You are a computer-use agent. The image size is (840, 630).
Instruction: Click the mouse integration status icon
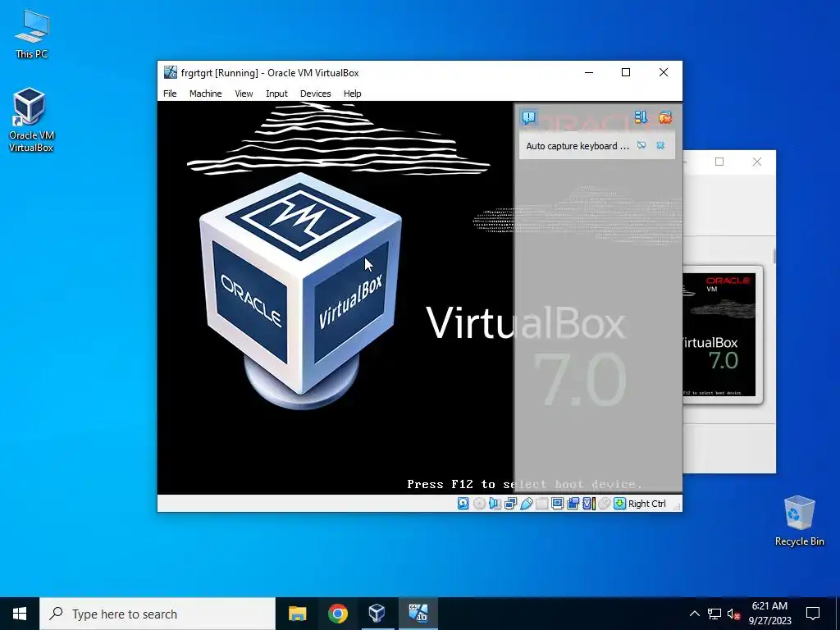point(605,504)
